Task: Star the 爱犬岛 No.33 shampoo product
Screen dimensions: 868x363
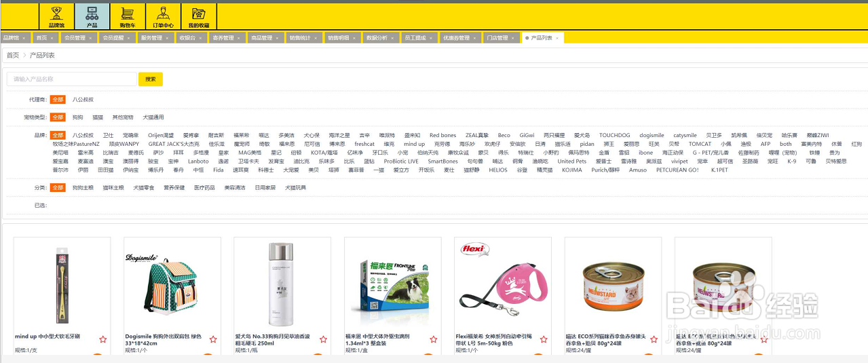Action: click(x=323, y=339)
